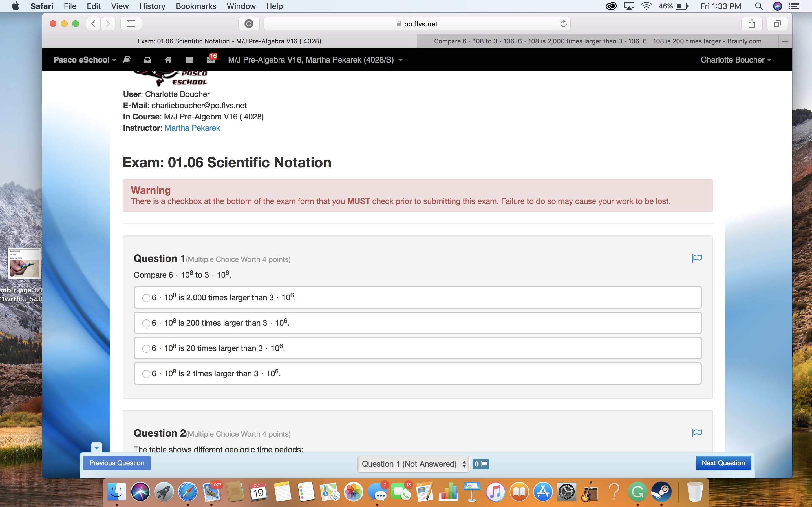Select the '200 times larger' radio option
This screenshot has height=507, width=812.
[146, 323]
